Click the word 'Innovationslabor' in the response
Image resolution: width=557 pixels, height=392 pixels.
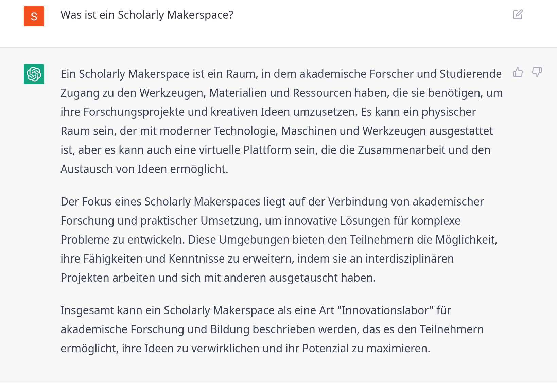tap(385, 310)
